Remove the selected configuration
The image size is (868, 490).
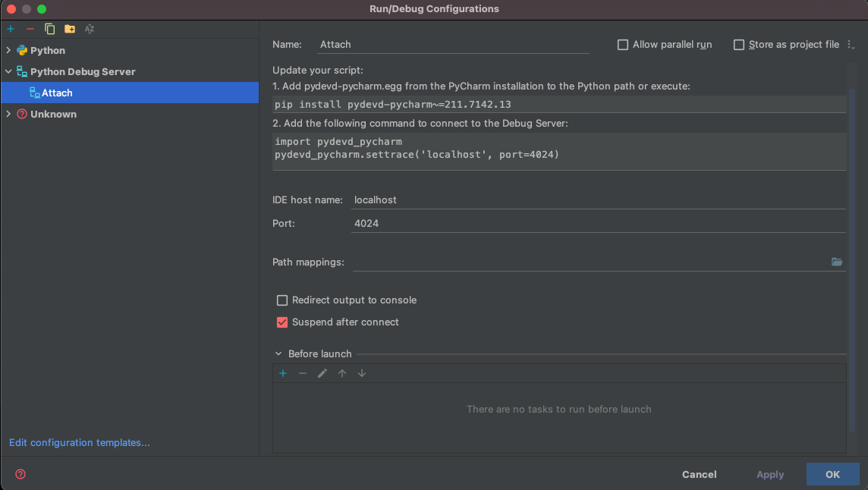(30, 29)
